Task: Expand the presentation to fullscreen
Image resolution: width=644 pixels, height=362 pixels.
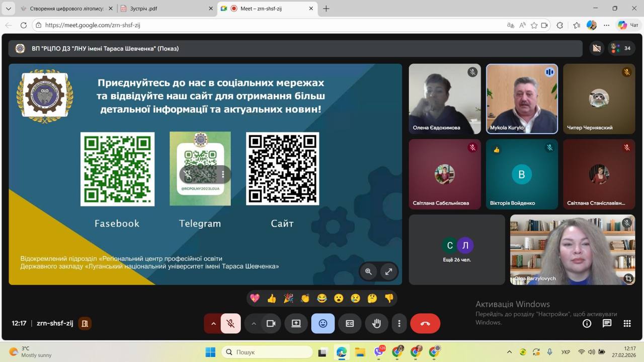Action: 388,272
